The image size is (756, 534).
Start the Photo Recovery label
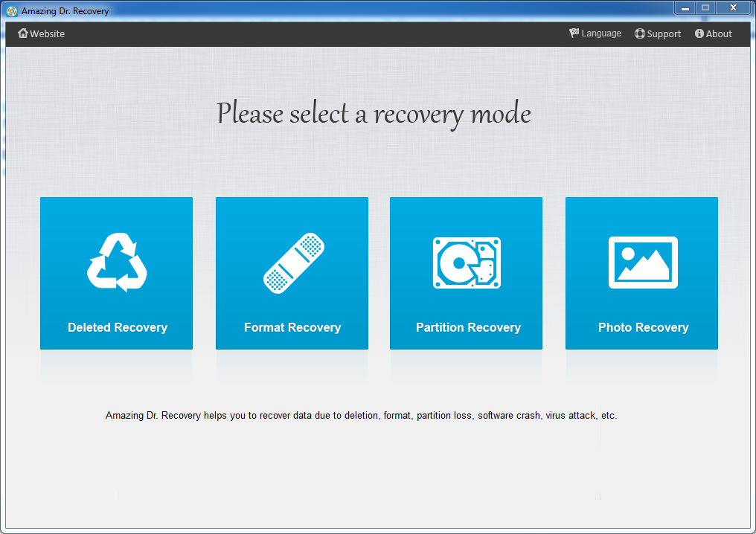(x=643, y=328)
